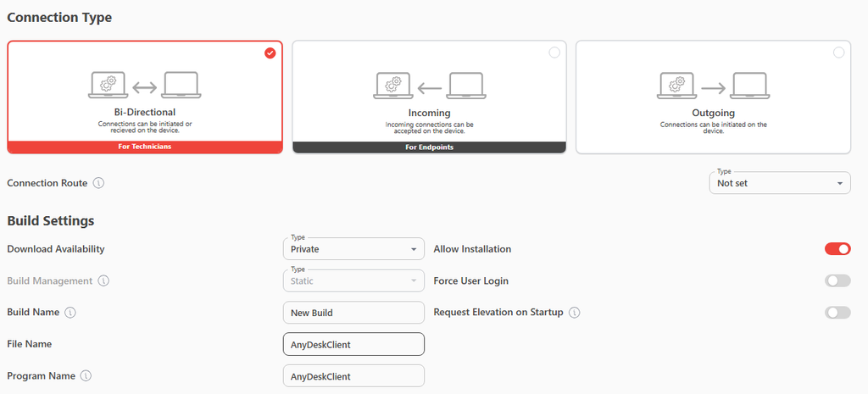Click the Bi-Directional laptops arrow icon
Screen dimensions: 868x394
click(145, 86)
